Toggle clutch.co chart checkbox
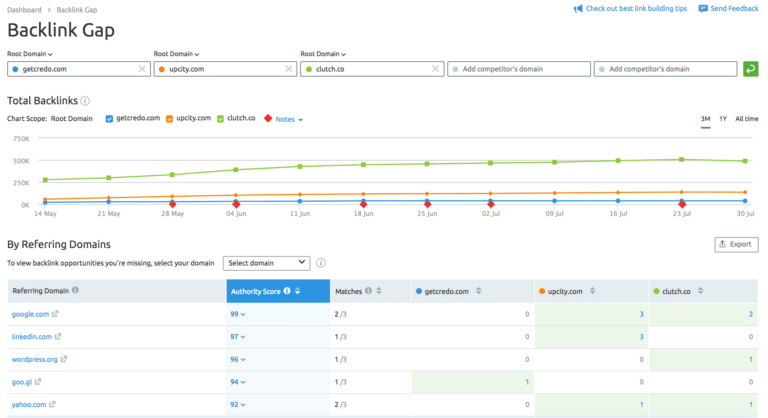768x418 pixels. (220, 119)
